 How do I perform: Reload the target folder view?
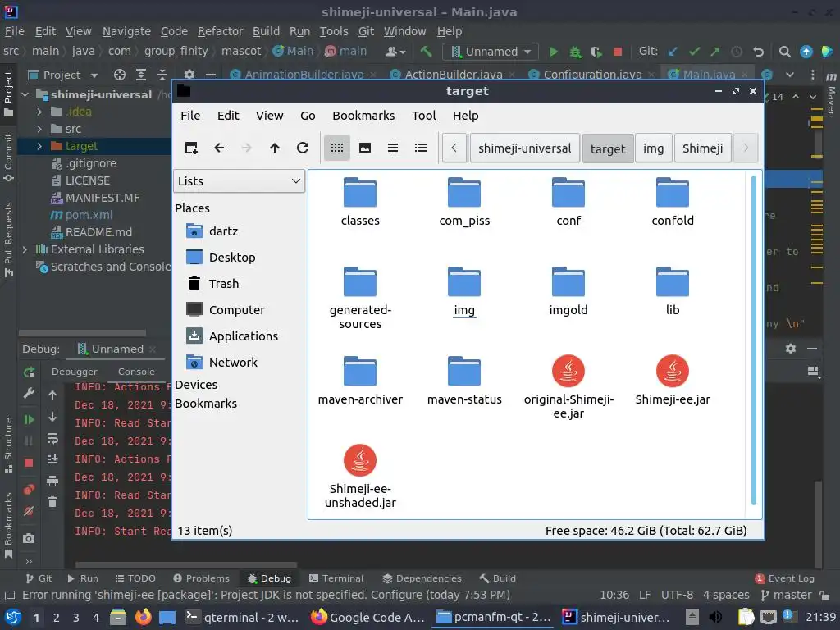[303, 148]
